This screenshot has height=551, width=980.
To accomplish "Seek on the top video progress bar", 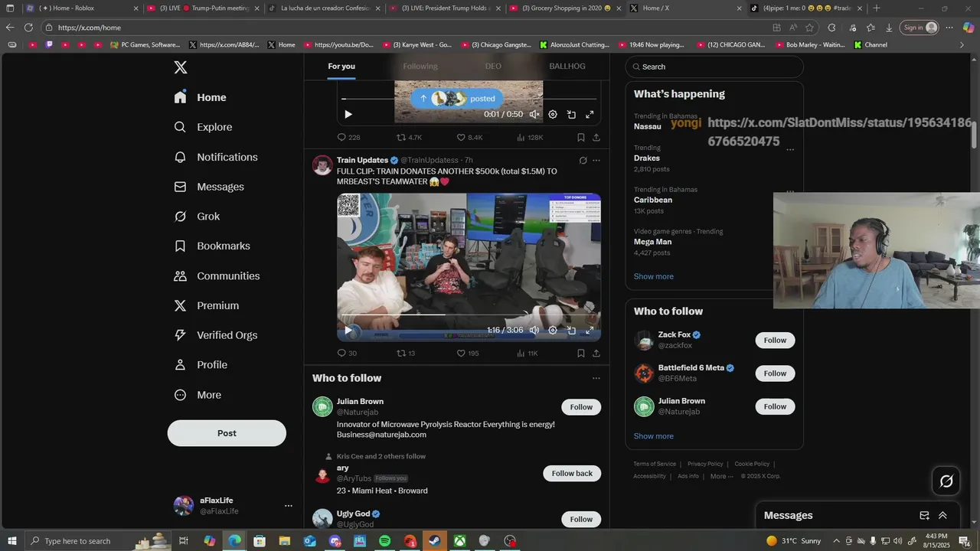I will coord(469,99).
